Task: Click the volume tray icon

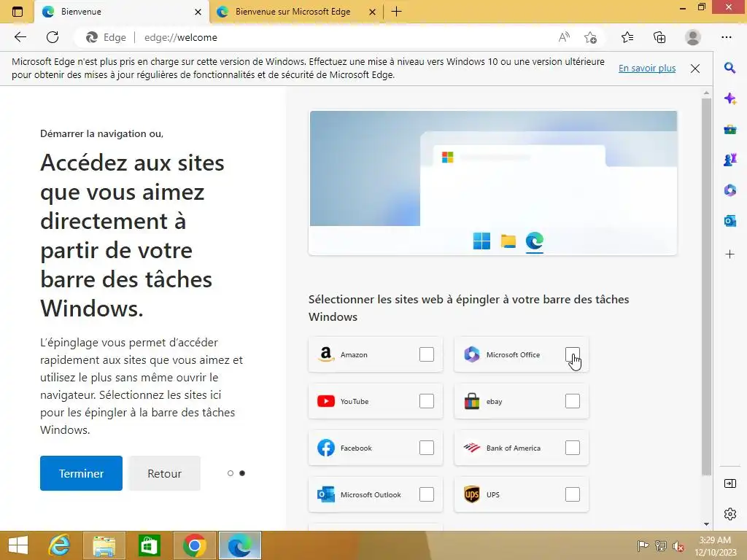Action: click(678, 546)
